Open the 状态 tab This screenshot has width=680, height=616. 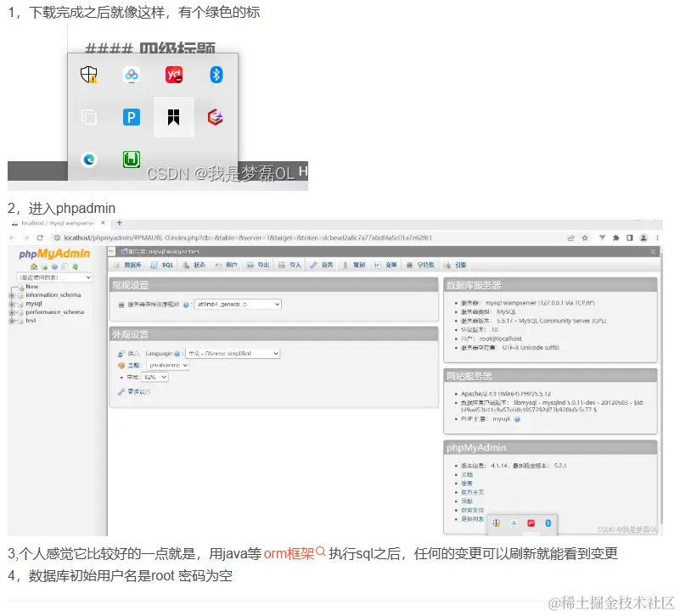click(194, 265)
